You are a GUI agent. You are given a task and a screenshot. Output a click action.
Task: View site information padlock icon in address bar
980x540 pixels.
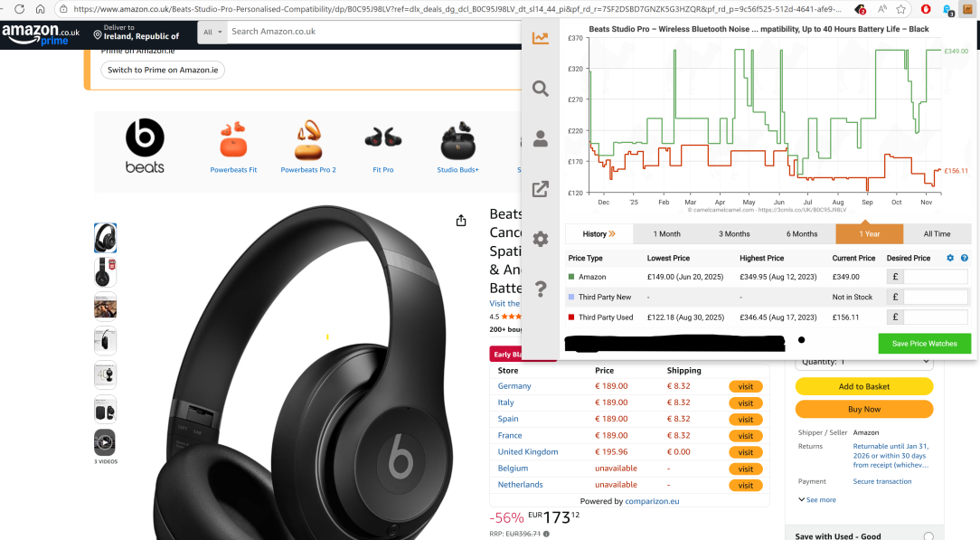point(63,9)
